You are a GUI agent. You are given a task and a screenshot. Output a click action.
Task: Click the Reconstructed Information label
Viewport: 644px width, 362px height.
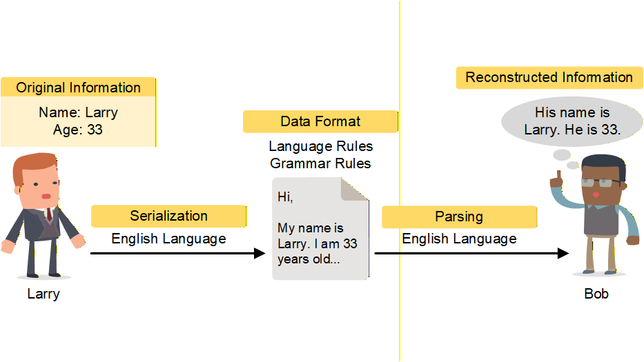click(549, 77)
